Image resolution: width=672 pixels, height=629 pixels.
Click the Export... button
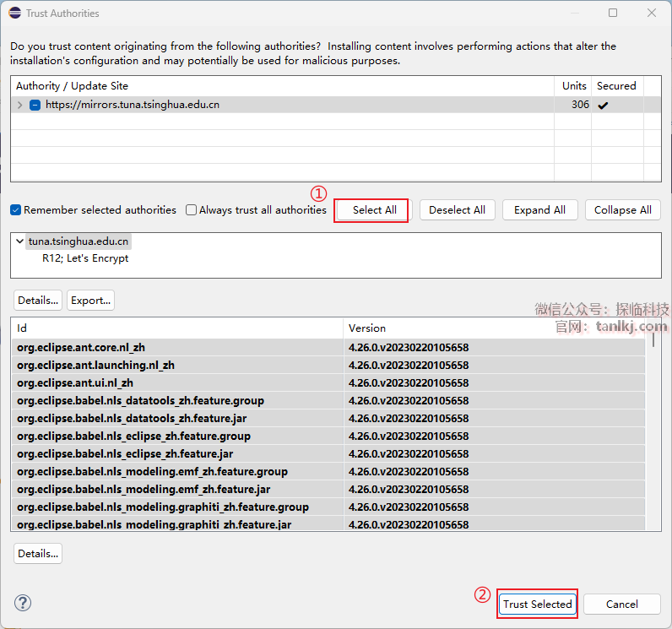tap(90, 301)
